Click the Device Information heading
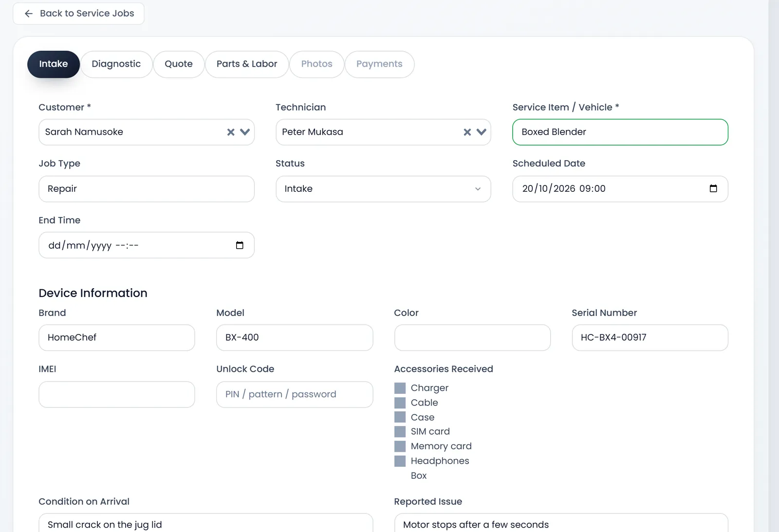 93,293
